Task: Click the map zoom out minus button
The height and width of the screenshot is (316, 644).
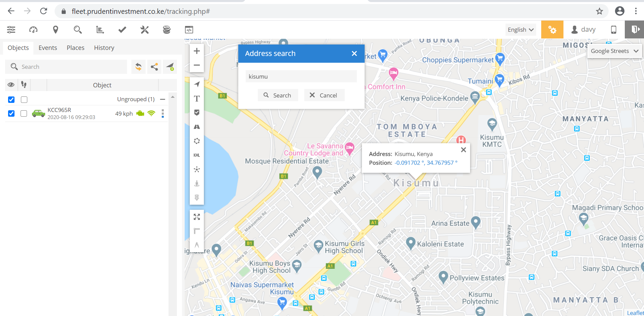Action: coord(197,65)
